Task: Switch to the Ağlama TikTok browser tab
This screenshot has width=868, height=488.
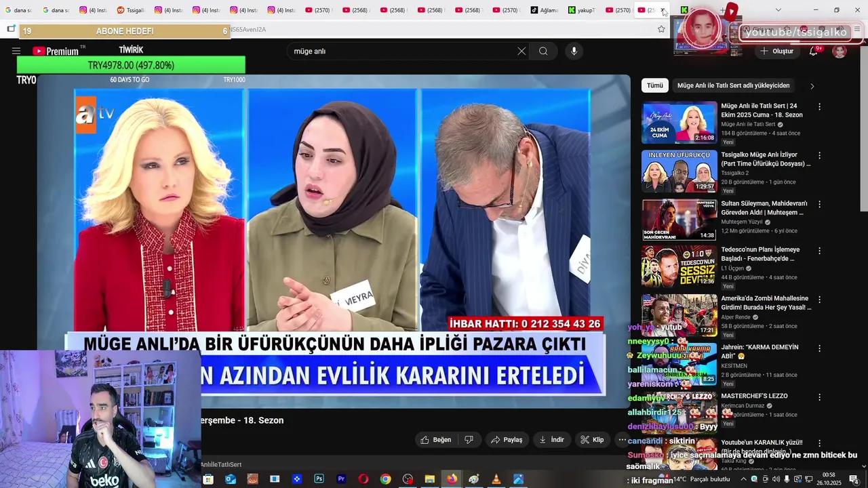Action: (545, 10)
